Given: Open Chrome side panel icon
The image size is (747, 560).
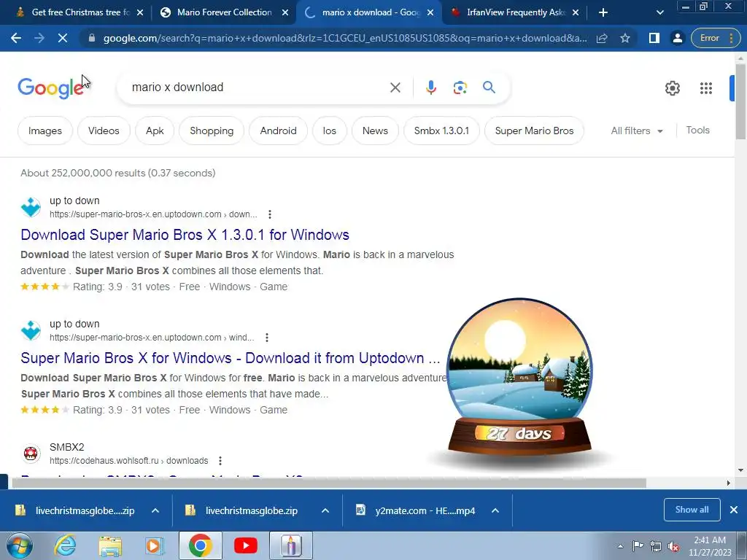Looking at the screenshot, I should coord(654,38).
